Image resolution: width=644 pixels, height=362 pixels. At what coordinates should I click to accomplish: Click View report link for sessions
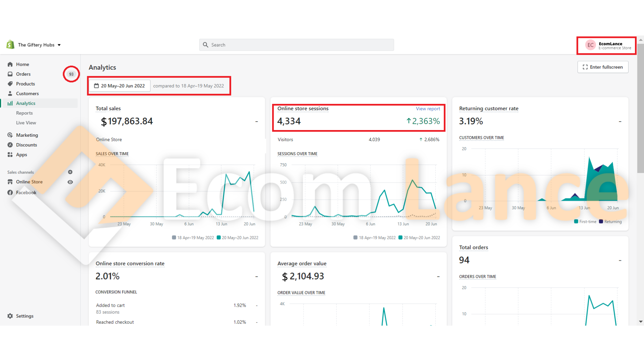click(428, 109)
